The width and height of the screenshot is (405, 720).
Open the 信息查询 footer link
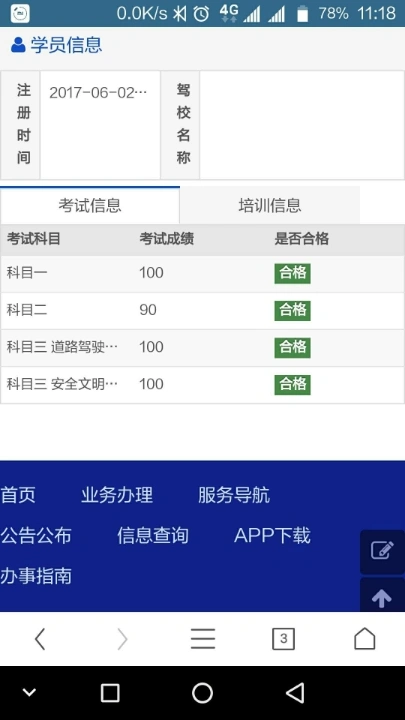coord(152,535)
